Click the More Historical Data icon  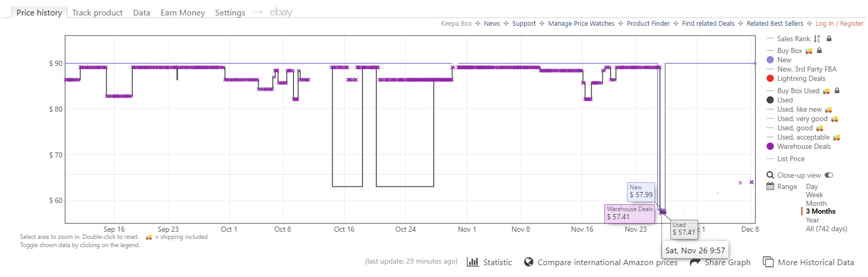pyautogui.click(x=768, y=262)
